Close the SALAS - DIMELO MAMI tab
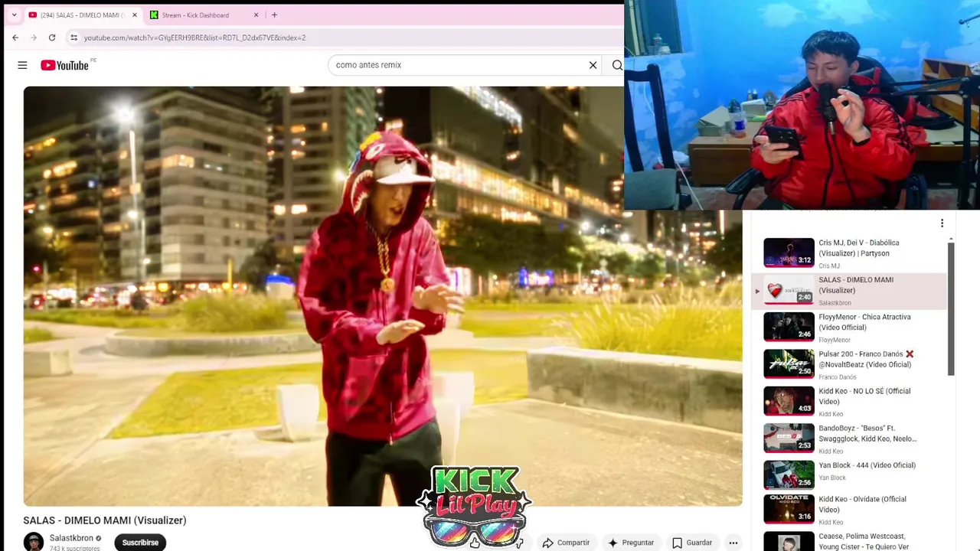Viewport: 980px width, 551px height. pos(135,15)
